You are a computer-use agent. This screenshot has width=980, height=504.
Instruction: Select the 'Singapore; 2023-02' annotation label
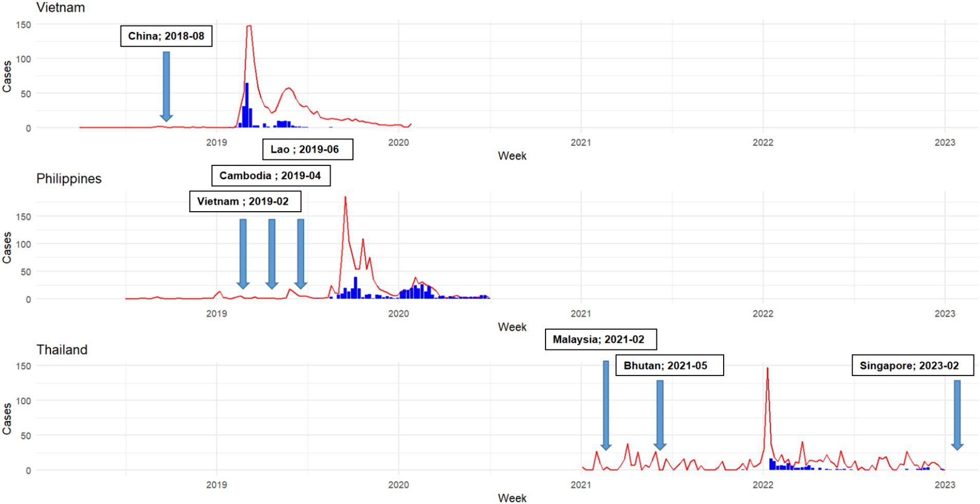click(x=913, y=365)
